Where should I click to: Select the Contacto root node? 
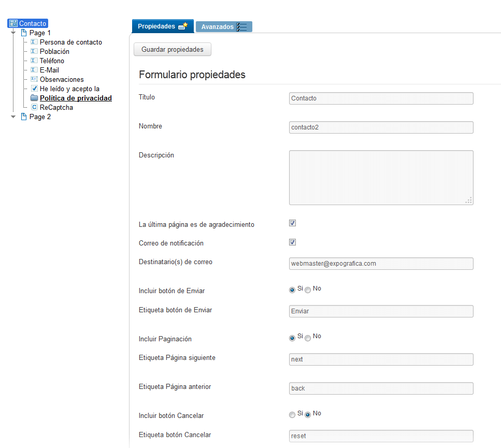[28, 23]
